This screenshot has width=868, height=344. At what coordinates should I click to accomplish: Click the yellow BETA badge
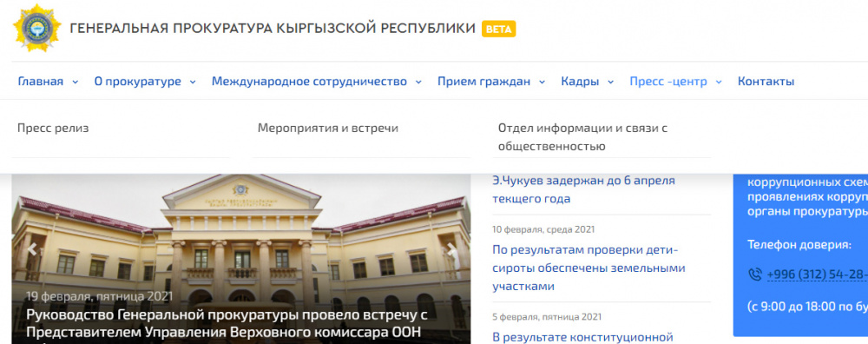[499, 29]
